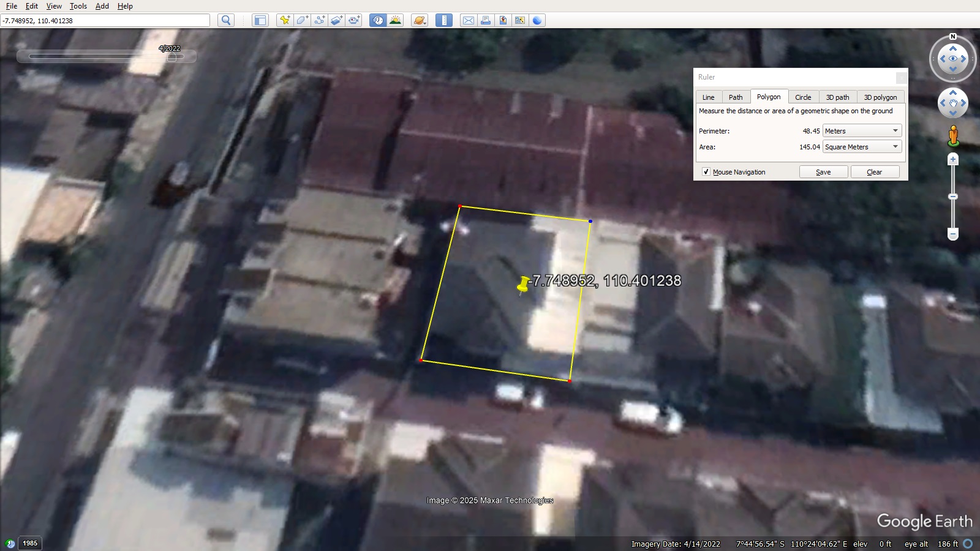980x551 pixels.
Task: Add an image overlay
Action: (336, 20)
